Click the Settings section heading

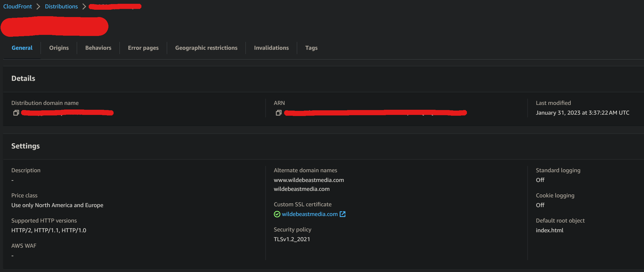pos(25,146)
